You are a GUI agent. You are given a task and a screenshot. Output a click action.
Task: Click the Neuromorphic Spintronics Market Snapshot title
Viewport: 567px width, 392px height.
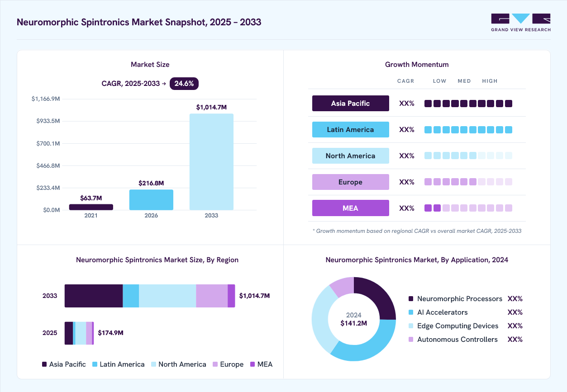tap(139, 22)
